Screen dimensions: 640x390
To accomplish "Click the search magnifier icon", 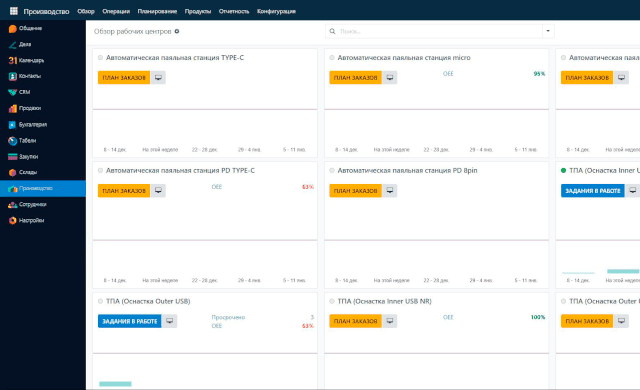I will tap(332, 31).
